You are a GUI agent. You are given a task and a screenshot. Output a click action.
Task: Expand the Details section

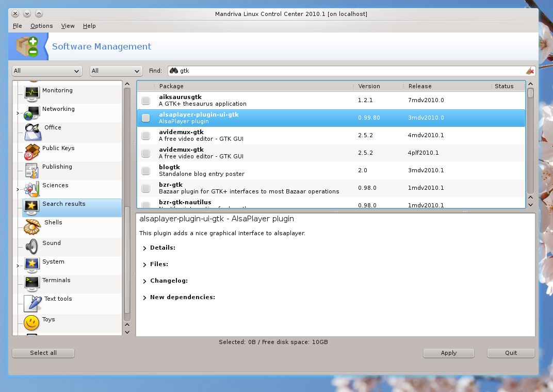(x=144, y=248)
